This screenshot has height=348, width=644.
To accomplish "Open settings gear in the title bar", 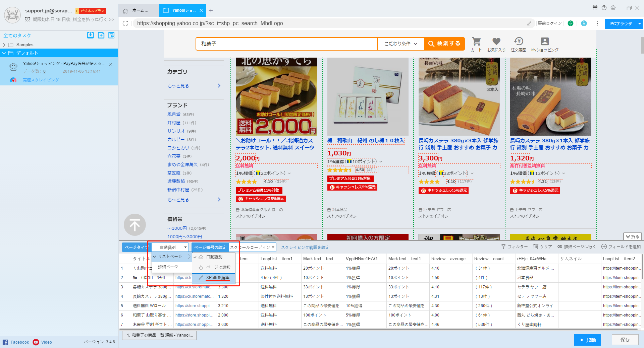I will 613,8.
